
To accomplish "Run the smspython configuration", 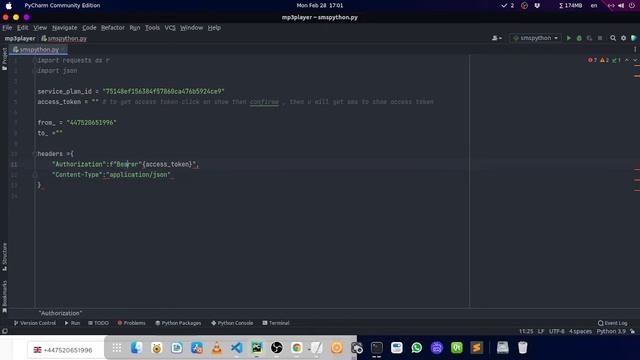I will (x=569, y=38).
